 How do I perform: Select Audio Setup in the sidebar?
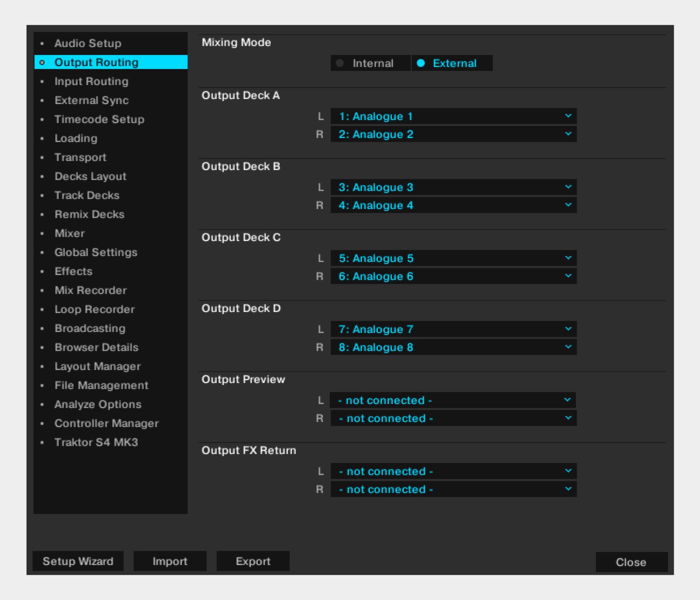(x=88, y=43)
